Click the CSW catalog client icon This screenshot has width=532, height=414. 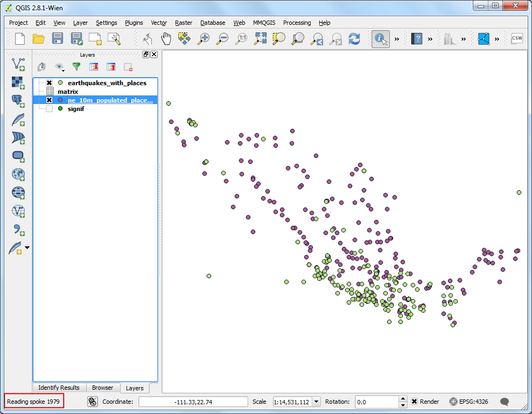click(x=517, y=38)
